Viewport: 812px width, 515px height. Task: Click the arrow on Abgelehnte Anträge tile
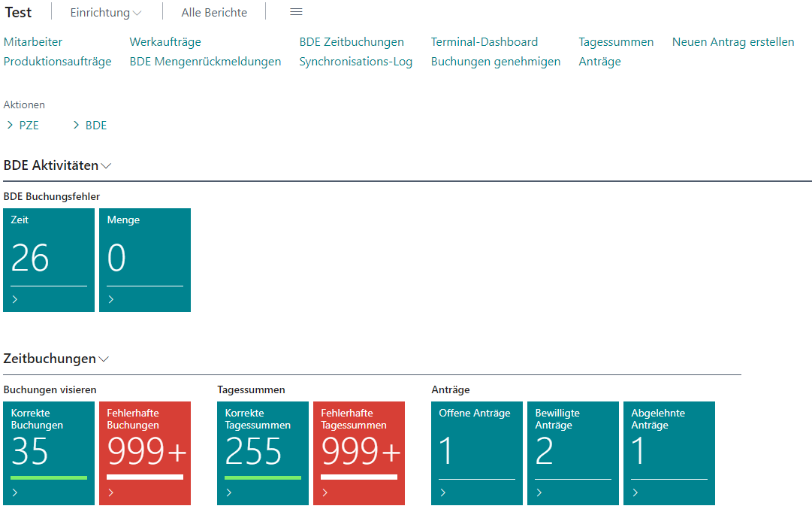point(635,492)
